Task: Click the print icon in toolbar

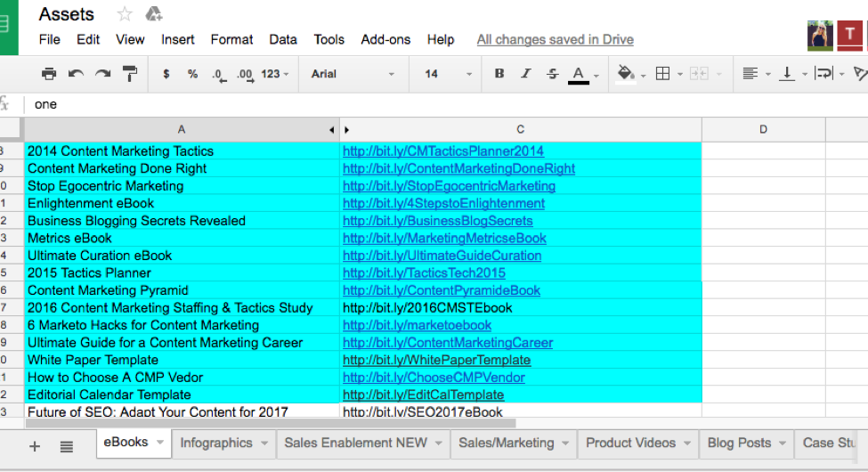Action: (49, 74)
